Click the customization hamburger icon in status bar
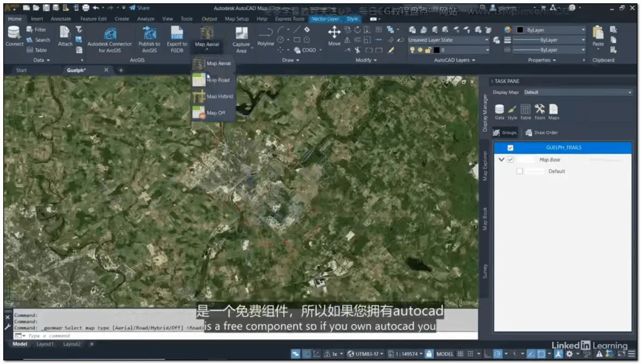 [632, 354]
